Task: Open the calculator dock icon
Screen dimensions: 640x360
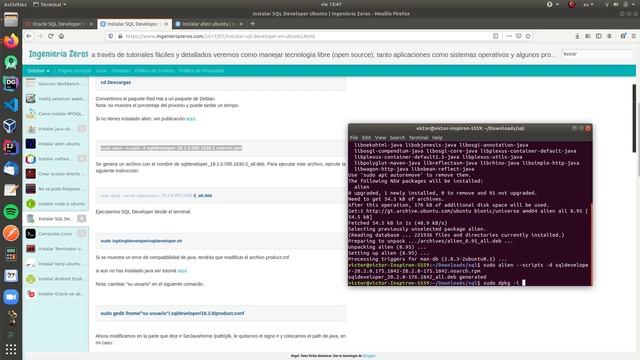Action: click(11, 254)
